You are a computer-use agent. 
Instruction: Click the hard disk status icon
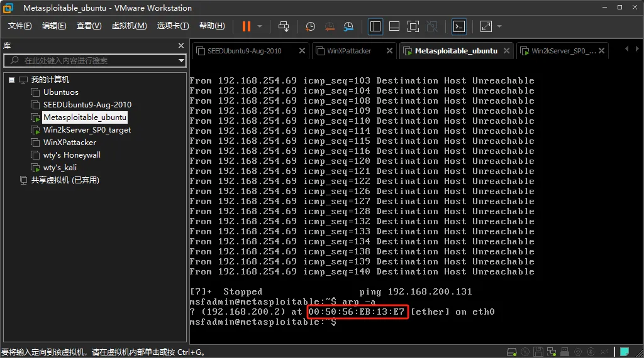[x=512, y=352]
